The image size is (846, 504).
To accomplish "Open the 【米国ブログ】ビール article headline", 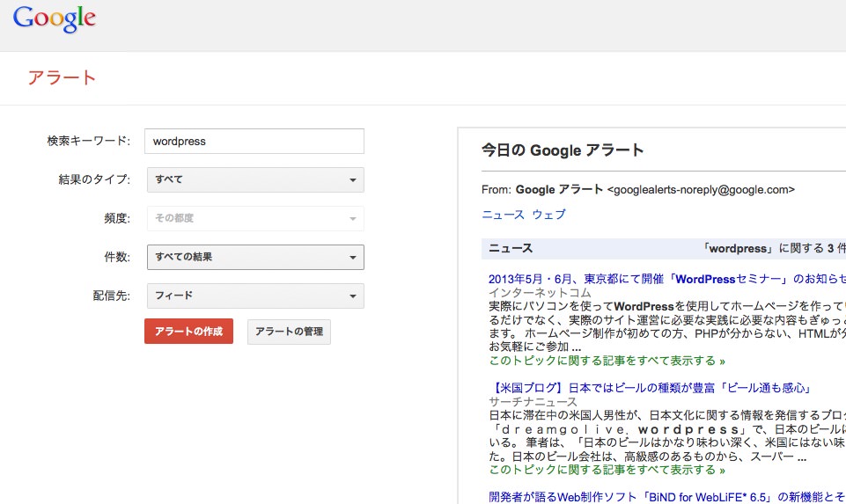I will pos(651,388).
